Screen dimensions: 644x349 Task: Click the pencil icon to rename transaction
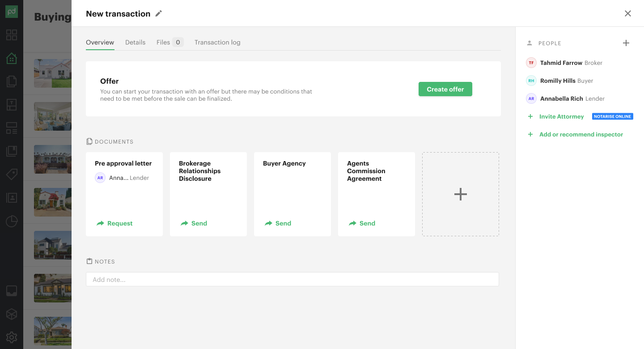point(158,14)
